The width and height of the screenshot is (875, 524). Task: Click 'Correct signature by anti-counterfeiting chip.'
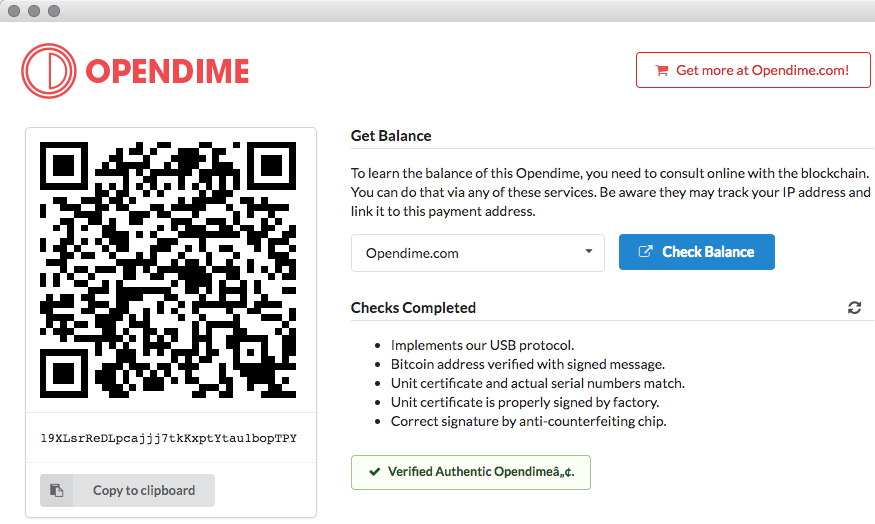coord(528,421)
